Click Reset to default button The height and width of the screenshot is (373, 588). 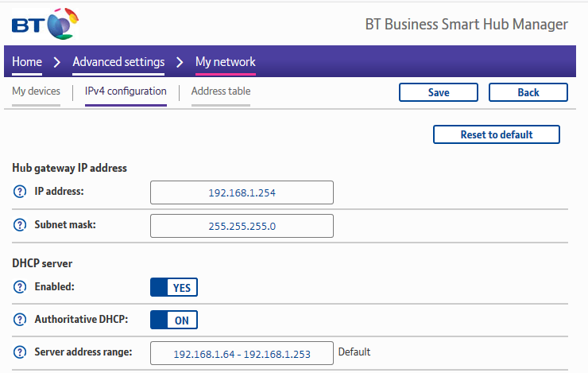[496, 134]
